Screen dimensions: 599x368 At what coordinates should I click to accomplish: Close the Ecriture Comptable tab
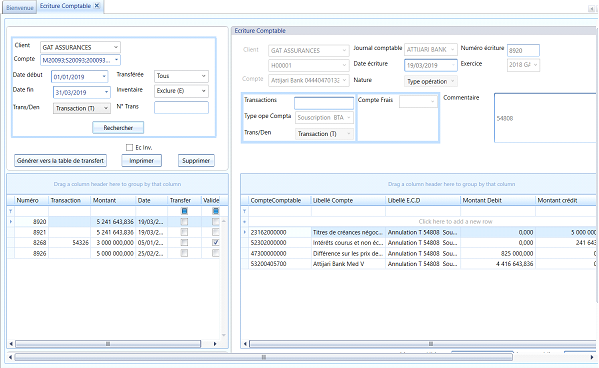tap(97, 6)
